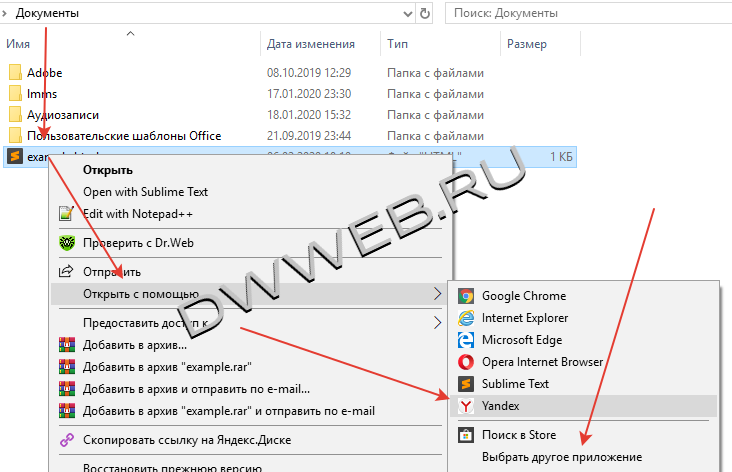Click the date 17.01.2020 23:30

point(309,94)
